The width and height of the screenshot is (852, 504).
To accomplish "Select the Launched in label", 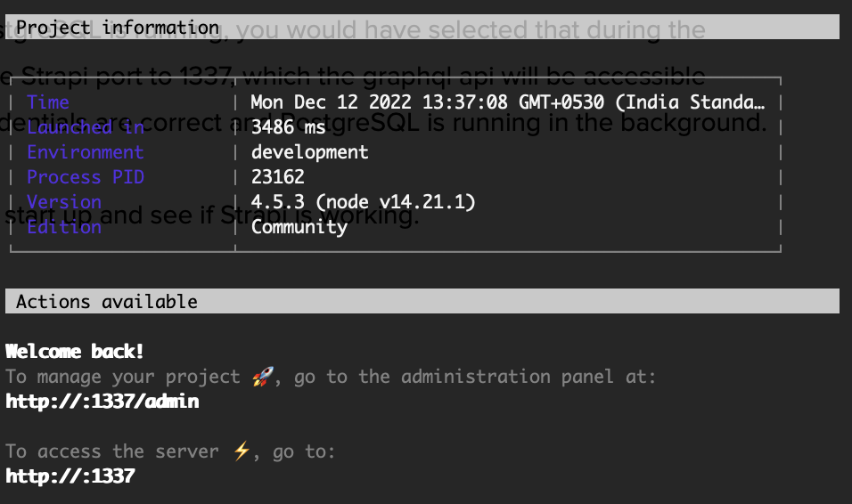I will tap(86, 127).
